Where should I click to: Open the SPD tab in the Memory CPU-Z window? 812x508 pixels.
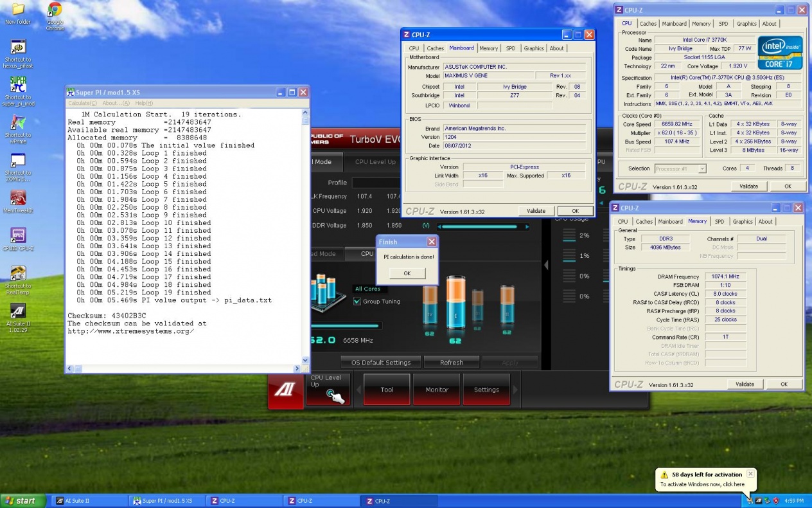pyautogui.click(x=719, y=222)
